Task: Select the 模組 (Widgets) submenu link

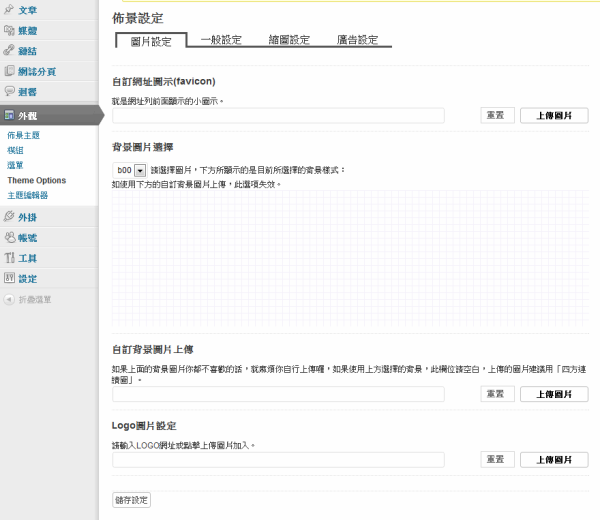Action: (x=15, y=150)
